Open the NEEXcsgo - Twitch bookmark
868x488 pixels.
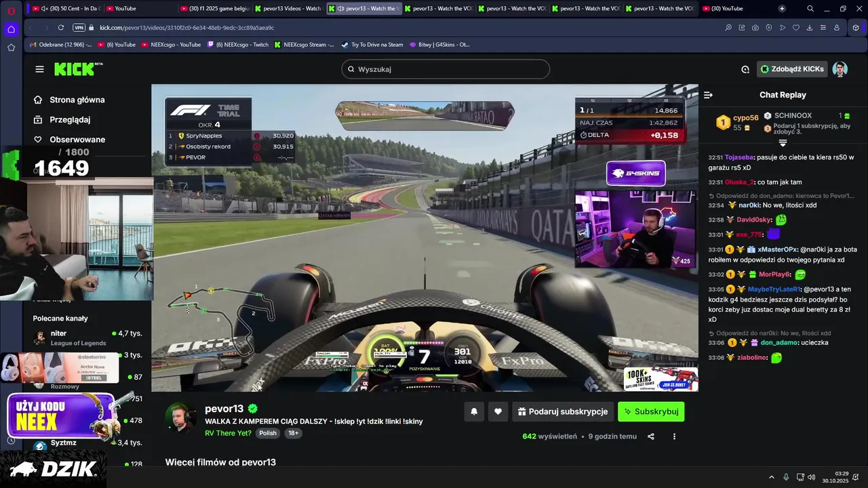pyautogui.click(x=237, y=45)
